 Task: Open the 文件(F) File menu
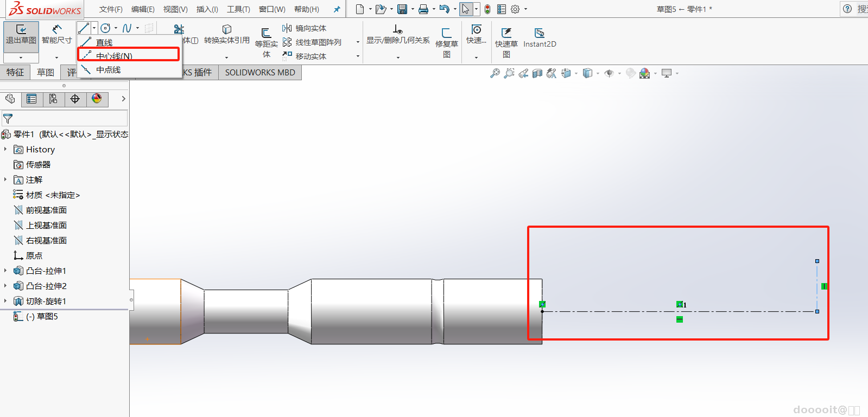click(111, 9)
